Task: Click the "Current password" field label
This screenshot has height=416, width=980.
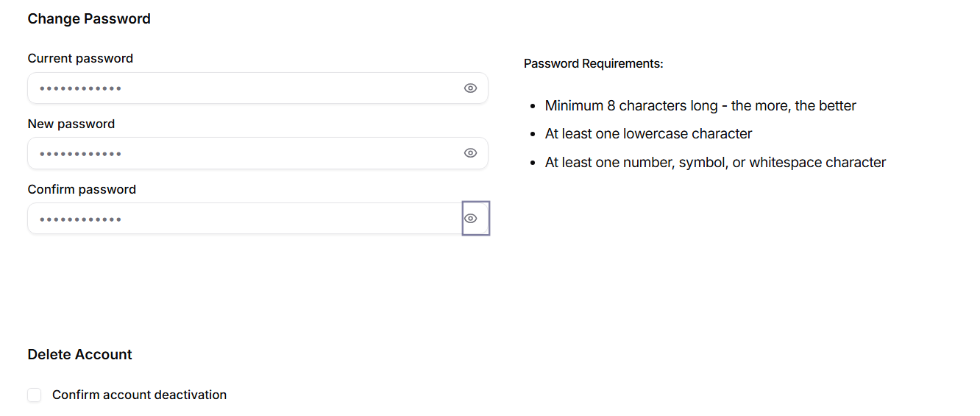Action: pos(80,58)
